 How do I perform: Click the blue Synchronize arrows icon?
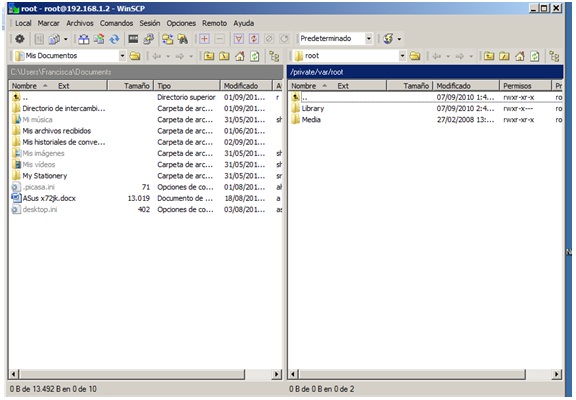(x=114, y=39)
